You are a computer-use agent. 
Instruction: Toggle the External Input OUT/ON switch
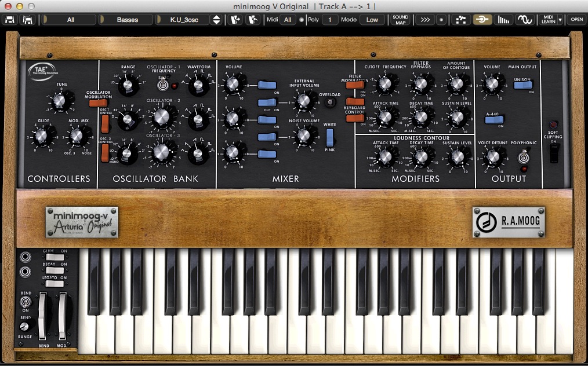click(267, 103)
